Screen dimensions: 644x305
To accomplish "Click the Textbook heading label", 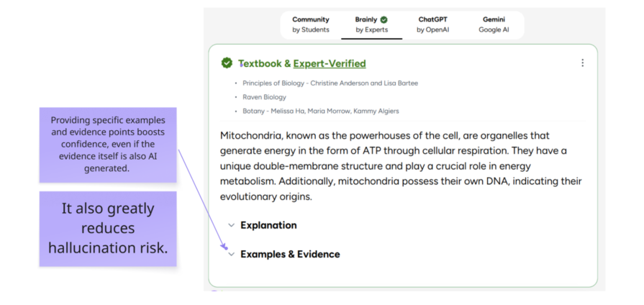I will point(260,63).
